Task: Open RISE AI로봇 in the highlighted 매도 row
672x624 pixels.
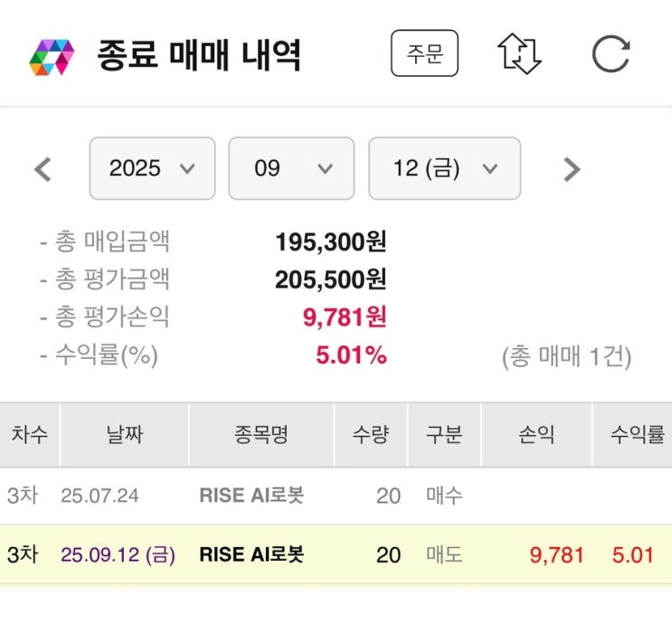Action: (251, 554)
